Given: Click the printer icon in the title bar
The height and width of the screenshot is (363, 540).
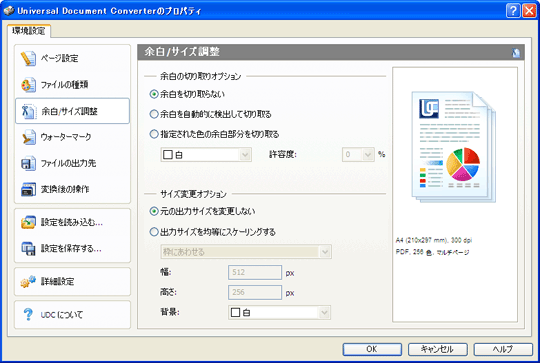Looking at the screenshot, I should pos(8,11).
